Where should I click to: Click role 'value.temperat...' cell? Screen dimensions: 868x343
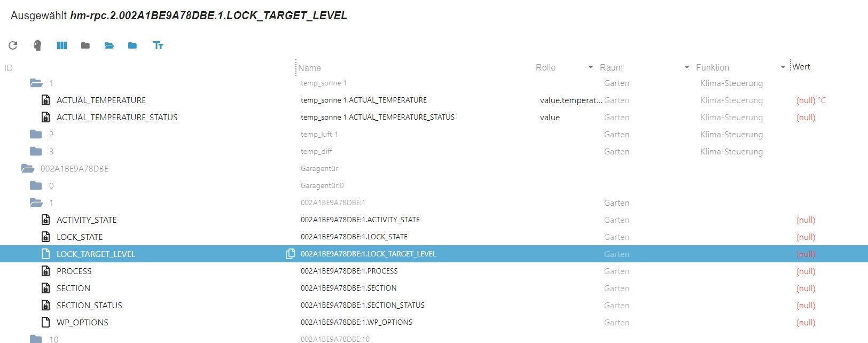[x=570, y=100]
